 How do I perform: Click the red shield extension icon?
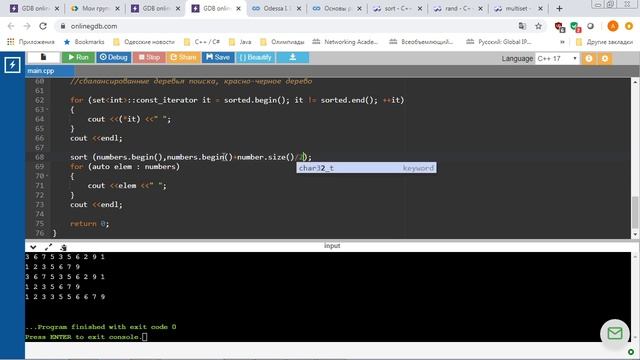tap(559, 27)
